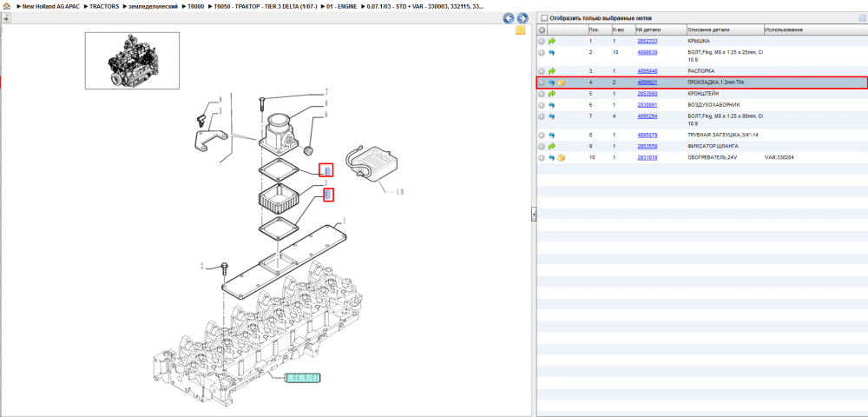
Task: Add ФИКСАТОР ШЛАНГА using its plus icon
Action: pyautogui.click(x=542, y=147)
